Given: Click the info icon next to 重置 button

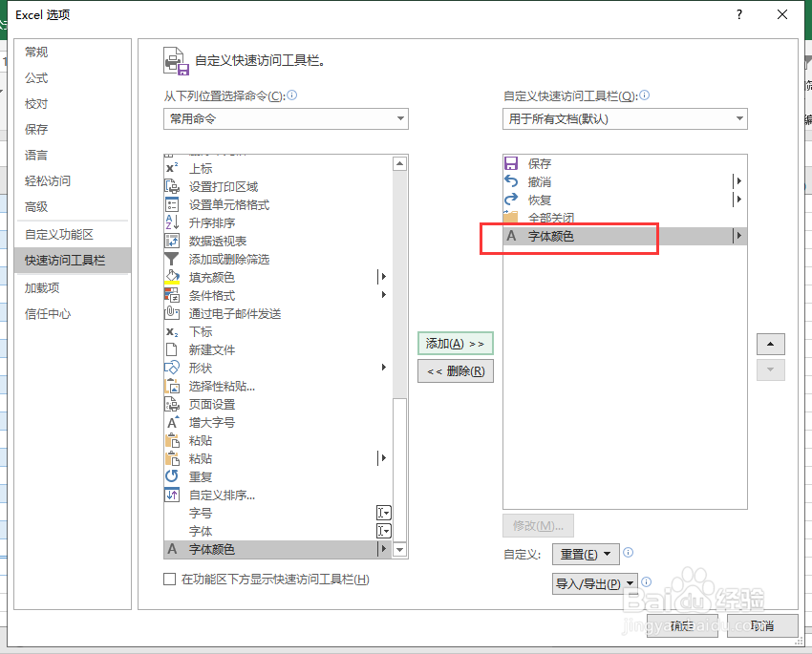Looking at the screenshot, I should click(629, 552).
